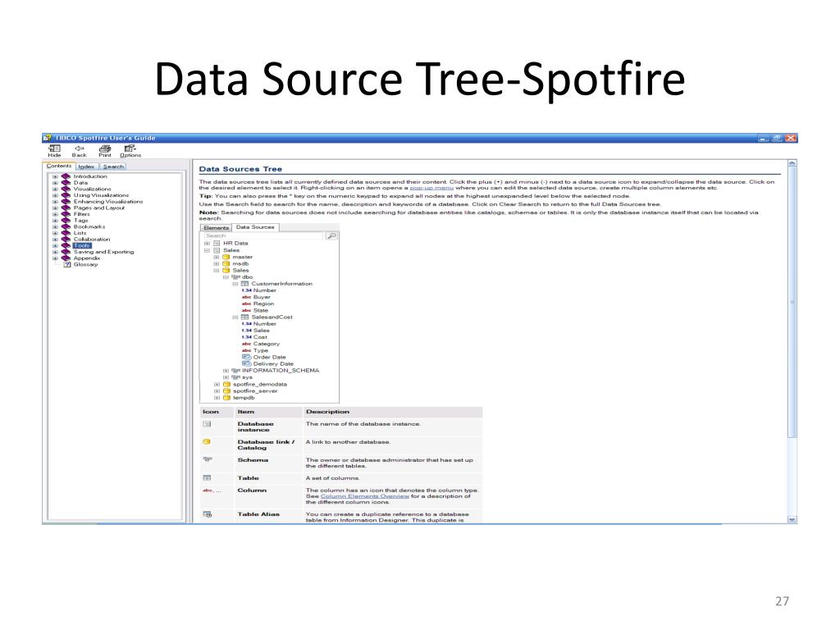
Task: Click the Table Alias icon in table
Action: (208, 515)
